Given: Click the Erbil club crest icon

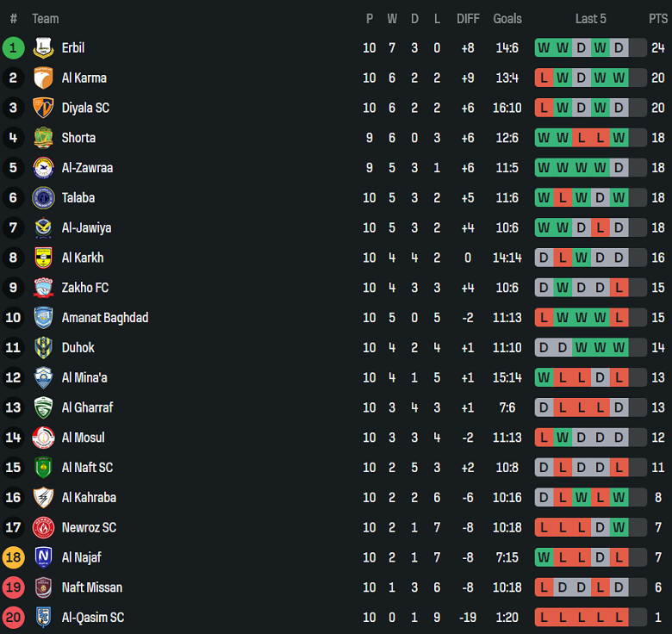Looking at the screenshot, I should (43, 48).
